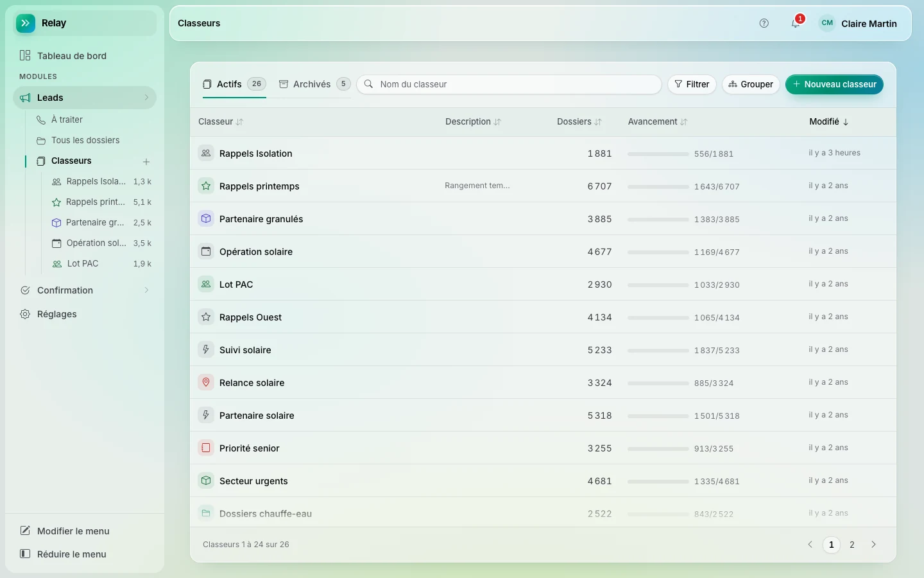924x578 pixels.
Task: Click the lightning icon on Suivi solaire row
Action: point(206,349)
